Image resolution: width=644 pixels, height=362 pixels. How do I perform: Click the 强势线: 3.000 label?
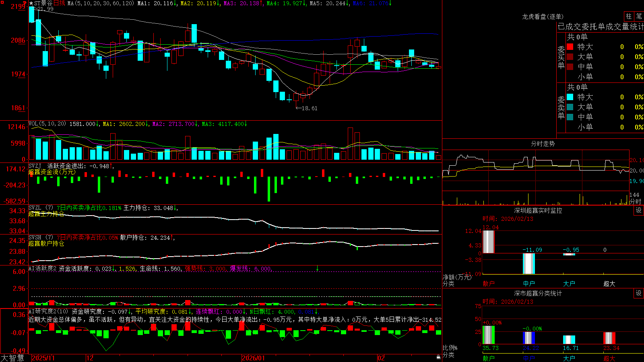click(205, 268)
